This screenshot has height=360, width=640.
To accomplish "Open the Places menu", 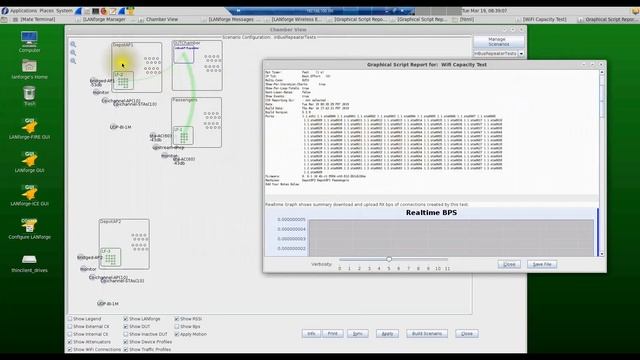I will click(47, 11).
